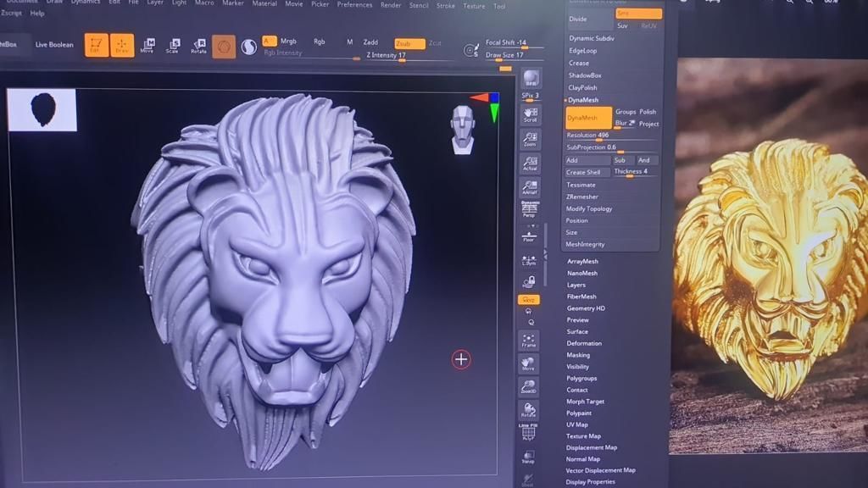Click the right shelf Rotate view icon
Image resolution: width=868 pixels, height=488 pixels.
[528, 410]
